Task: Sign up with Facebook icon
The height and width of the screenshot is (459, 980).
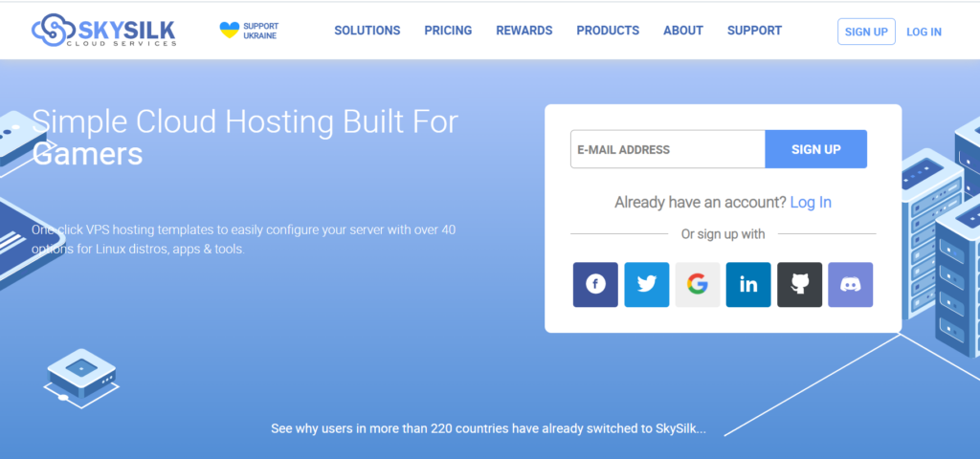Action: pyautogui.click(x=595, y=285)
